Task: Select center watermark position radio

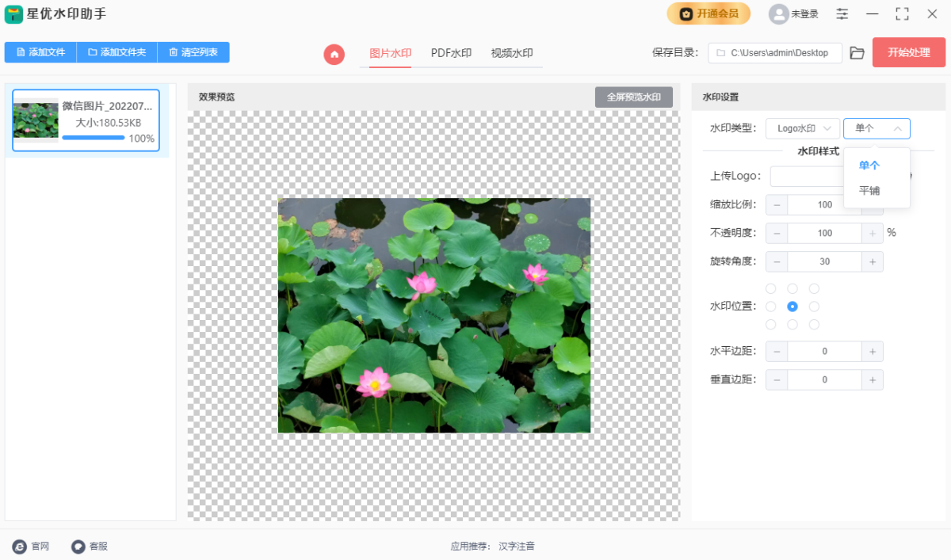Action: click(x=792, y=307)
